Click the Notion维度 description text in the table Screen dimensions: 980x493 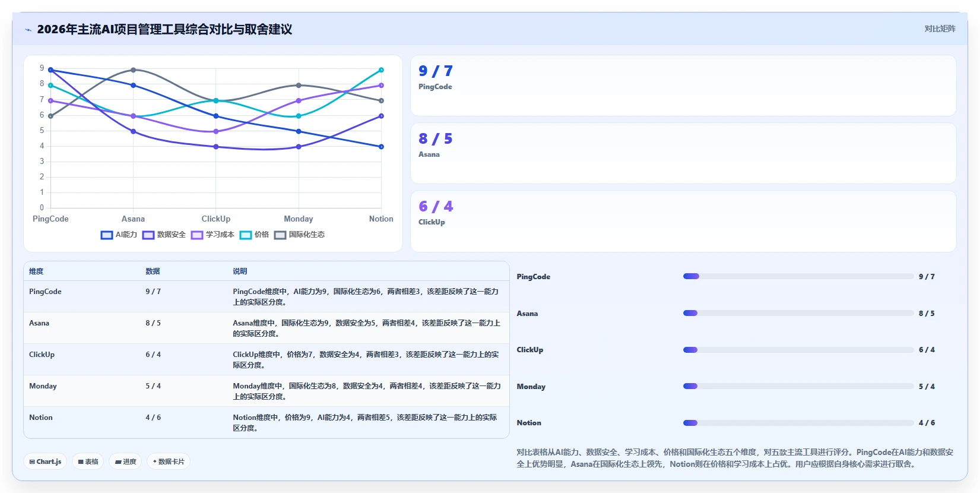pyautogui.click(x=366, y=423)
